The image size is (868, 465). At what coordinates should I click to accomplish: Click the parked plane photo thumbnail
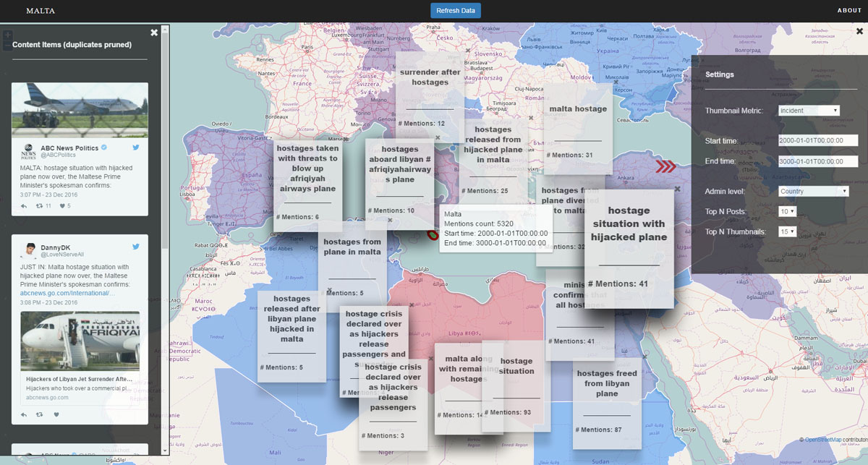click(80, 110)
